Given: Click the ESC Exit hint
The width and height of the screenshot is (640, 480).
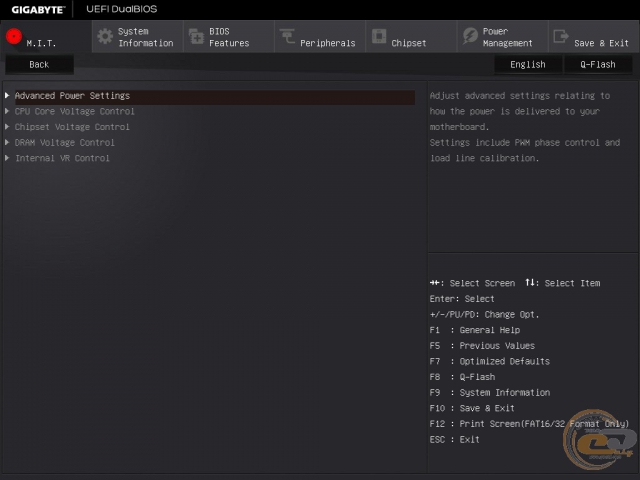Looking at the screenshot, I should 454,440.
